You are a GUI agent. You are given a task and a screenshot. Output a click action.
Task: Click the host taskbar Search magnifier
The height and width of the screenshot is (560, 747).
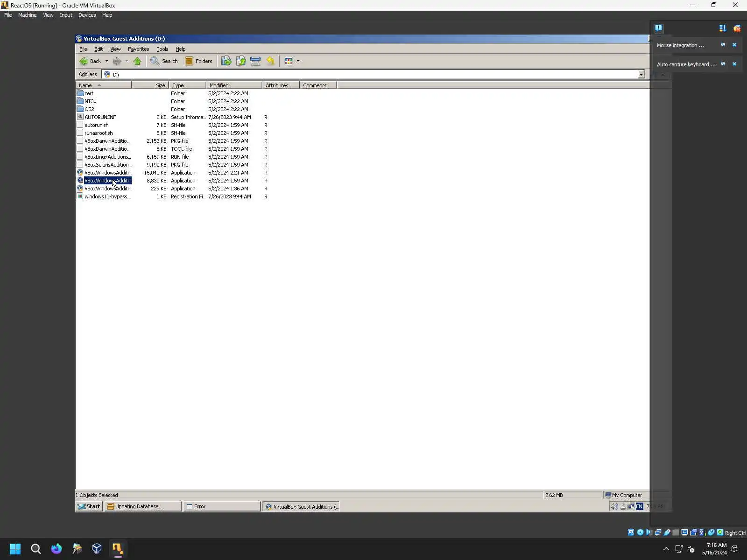[x=35, y=549]
